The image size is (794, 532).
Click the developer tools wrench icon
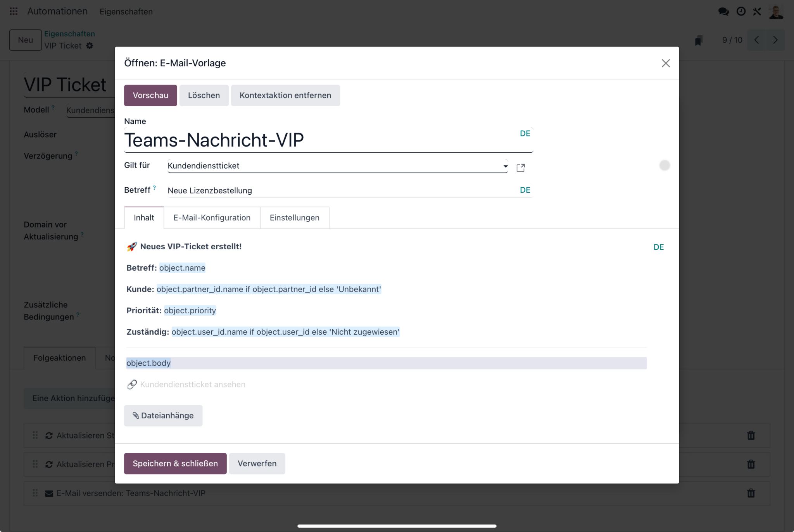point(757,11)
